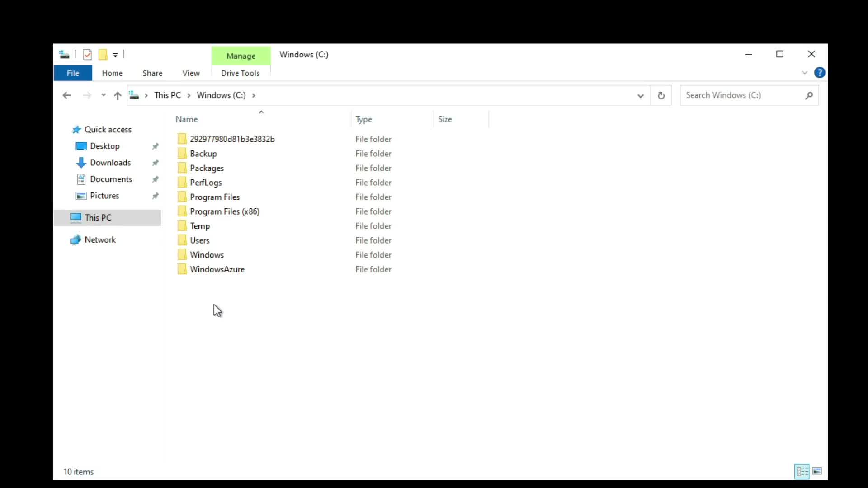Click This PC in the breadcrumb path
The height and width of the screenshot is (488, 868).
(167, 95)
